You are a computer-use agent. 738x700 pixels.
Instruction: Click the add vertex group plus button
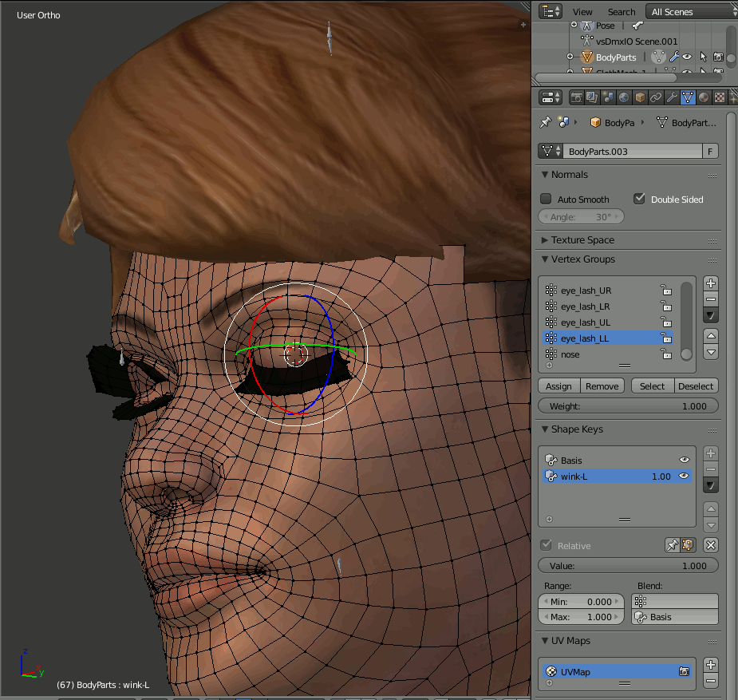(x=710, y=283)
